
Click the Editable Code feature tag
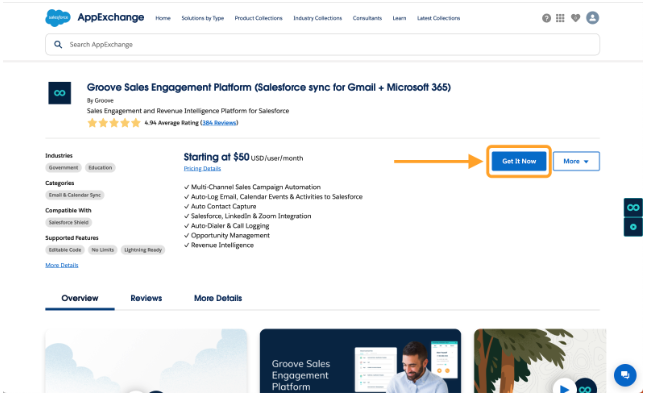point(65,250)
